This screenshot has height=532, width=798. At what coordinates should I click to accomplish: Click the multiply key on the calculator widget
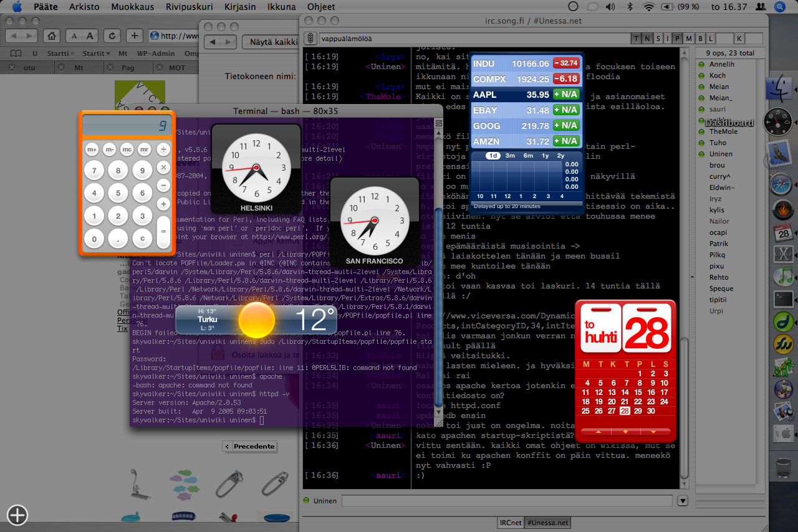pyautogui.click(x=163, y=167)
